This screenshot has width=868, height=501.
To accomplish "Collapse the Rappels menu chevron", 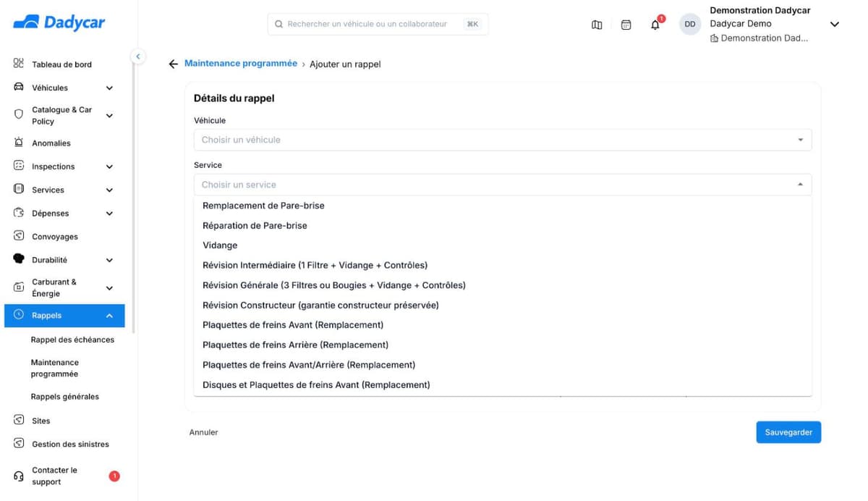I will point(109,316).
